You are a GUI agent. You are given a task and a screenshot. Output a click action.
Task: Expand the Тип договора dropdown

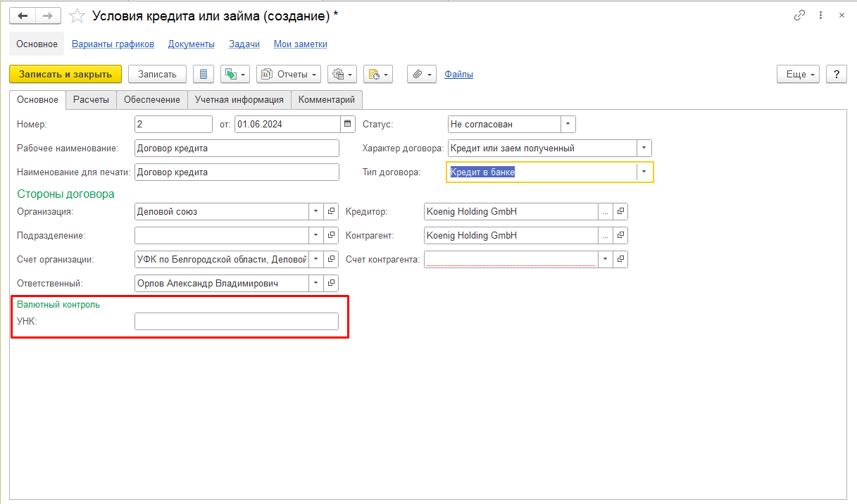coord(644,172)
